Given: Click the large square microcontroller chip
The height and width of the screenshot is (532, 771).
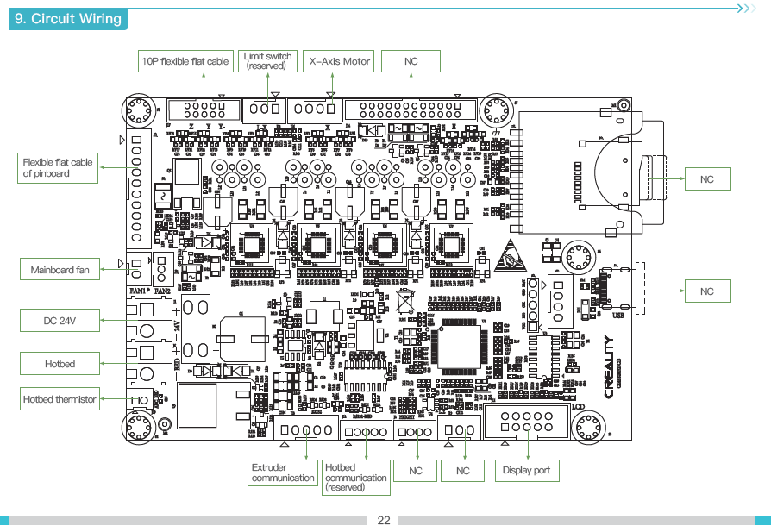Looking at the screenshot, I should (x=460, y=347).
